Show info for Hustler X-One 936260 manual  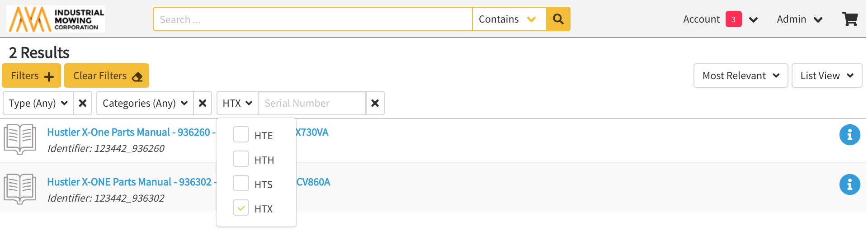[x=849, y=135]
